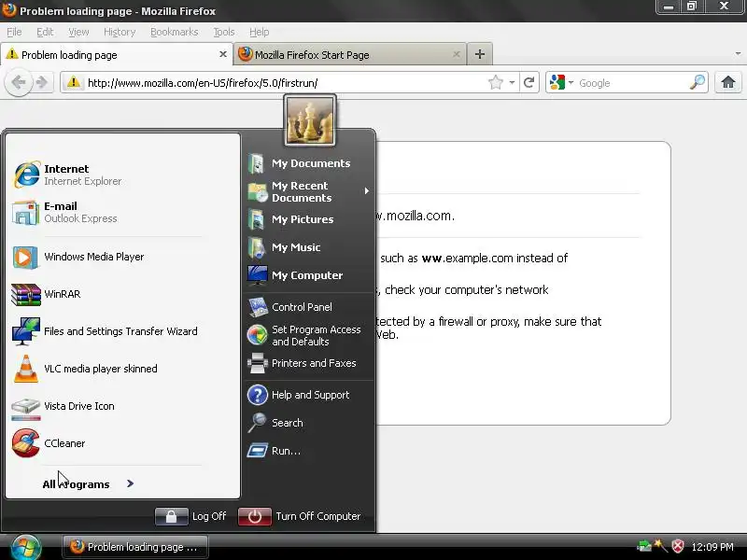Go back with the back arrow
747x560 pixels.
coord(19,82)
